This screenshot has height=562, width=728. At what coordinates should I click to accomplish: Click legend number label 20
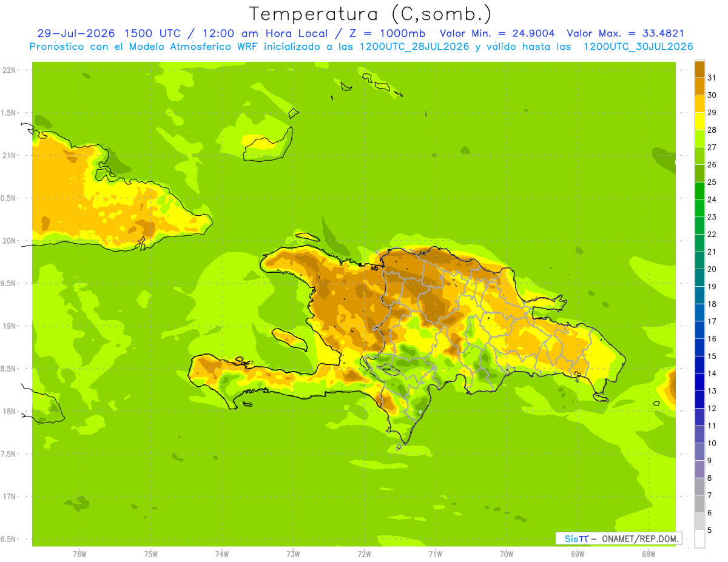coord(712,269)
